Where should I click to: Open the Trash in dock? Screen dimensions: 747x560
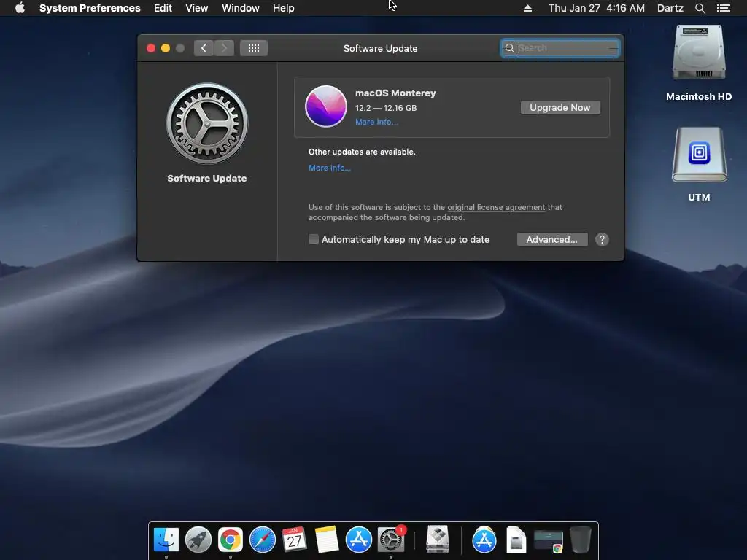coord(580,540)
